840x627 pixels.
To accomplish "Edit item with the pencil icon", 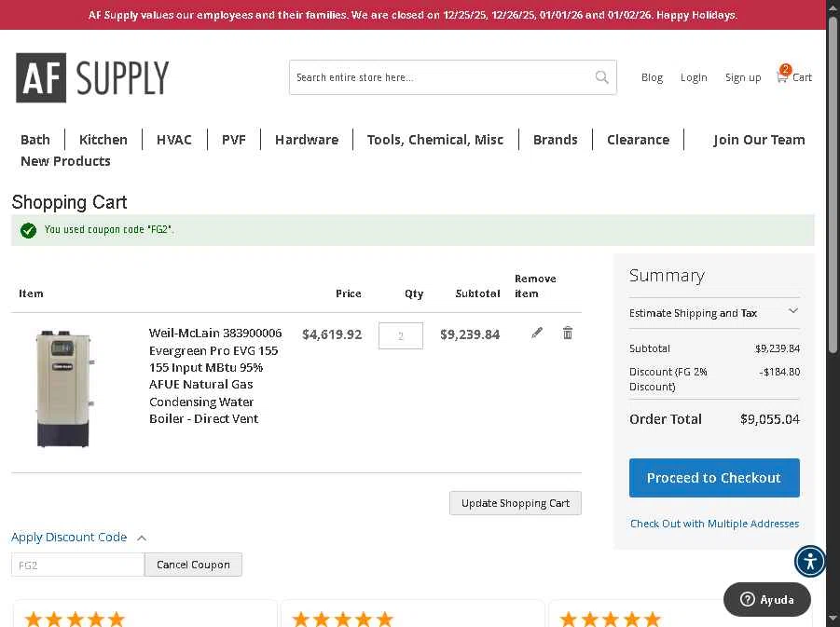I will point(537,333).
